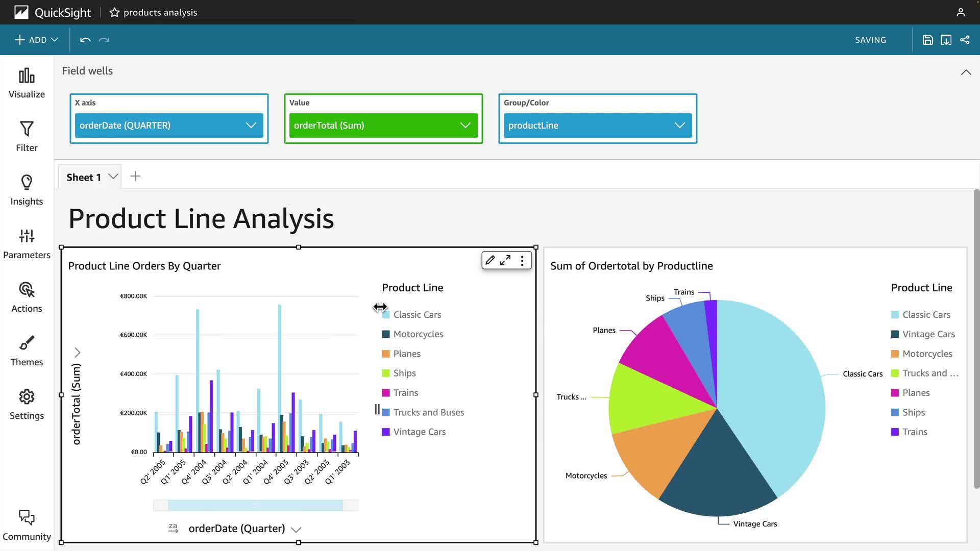Edit bar chart with pencil icon

click(x=490, y=261)
